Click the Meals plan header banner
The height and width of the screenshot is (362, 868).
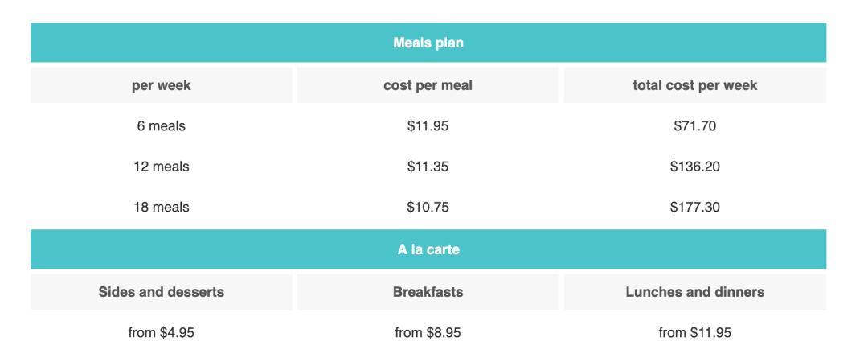(x=428, y=43)
